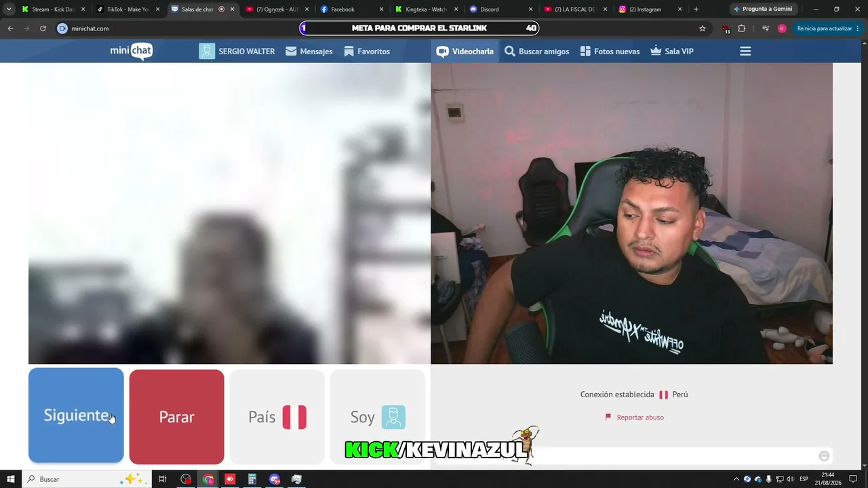Open the media control icon in the toolbar
868x488 pixels.
(766, 28)
